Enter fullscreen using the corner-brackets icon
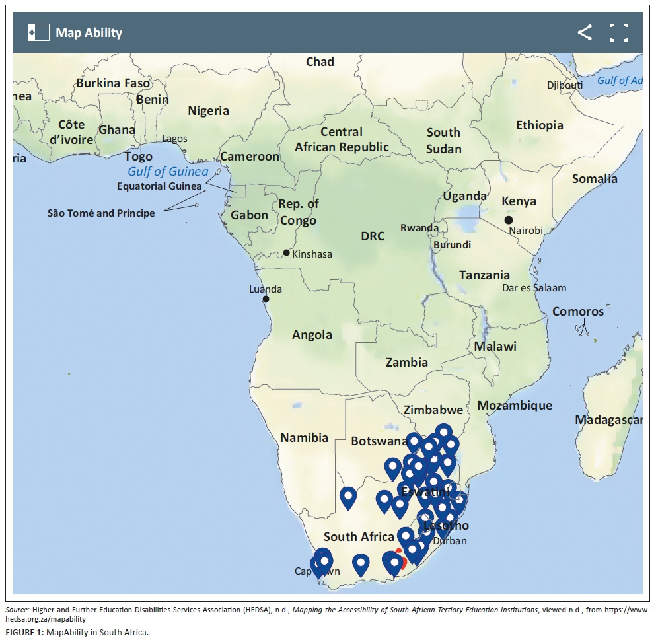This screenshot has width=656, height=644. [x=619, y=32]
